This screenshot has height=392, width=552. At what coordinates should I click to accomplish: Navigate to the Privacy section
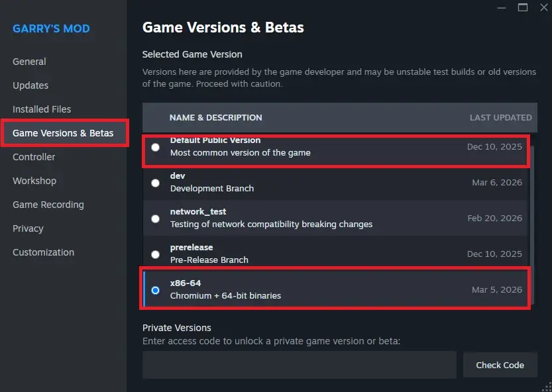[x=28, y=228]
